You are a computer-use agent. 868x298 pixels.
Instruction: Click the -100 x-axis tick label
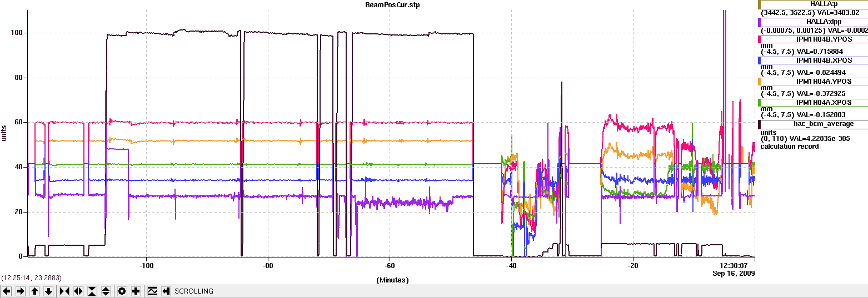146,265
